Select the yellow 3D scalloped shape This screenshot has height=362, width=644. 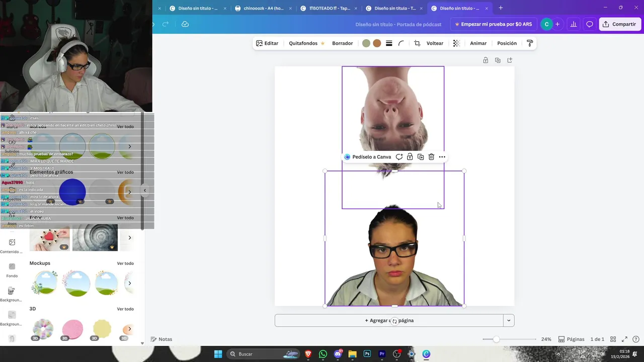click(x=102, y=329)
